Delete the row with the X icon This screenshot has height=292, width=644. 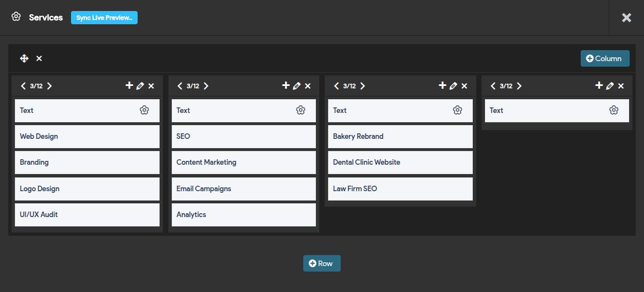click(x=39, y=58)
